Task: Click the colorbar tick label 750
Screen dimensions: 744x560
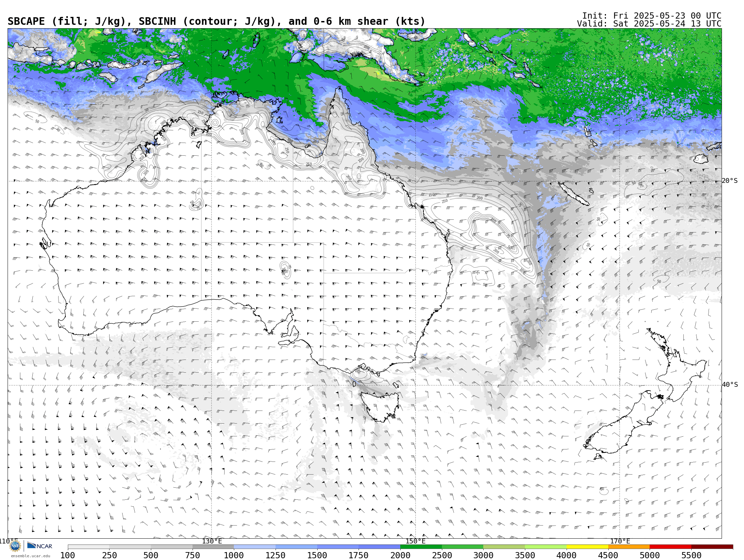Action: tap(193, 556)
